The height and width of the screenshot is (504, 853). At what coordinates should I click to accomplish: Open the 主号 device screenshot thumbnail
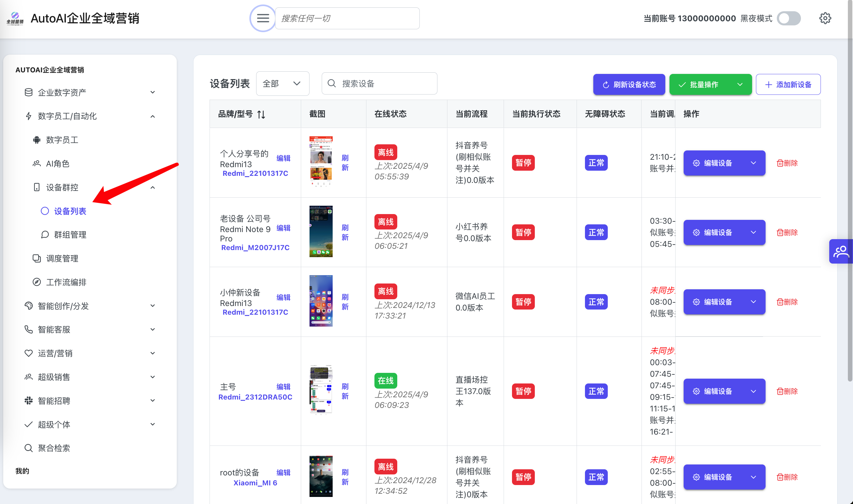[x=321, y=391]
